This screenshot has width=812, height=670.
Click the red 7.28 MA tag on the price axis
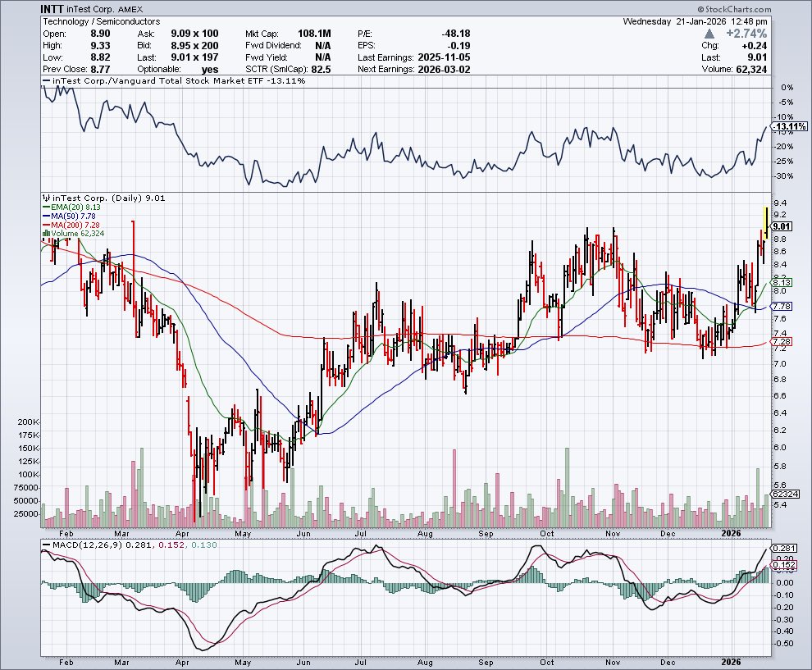(x=782, y=342)
